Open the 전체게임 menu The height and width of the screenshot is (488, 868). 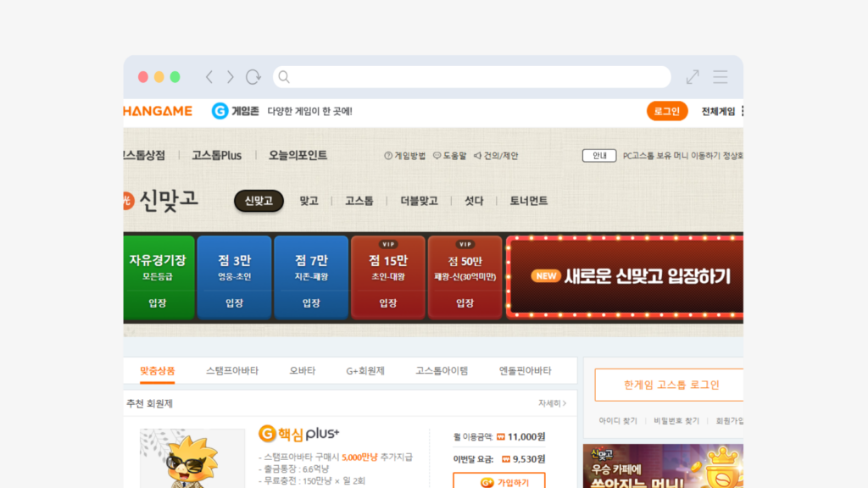718,111
